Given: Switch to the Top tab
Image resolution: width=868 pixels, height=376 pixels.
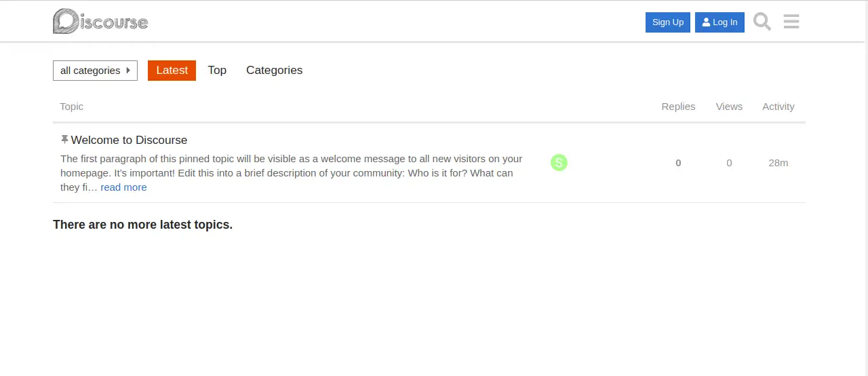Looking at the screenshot, I should click(217, 71).
